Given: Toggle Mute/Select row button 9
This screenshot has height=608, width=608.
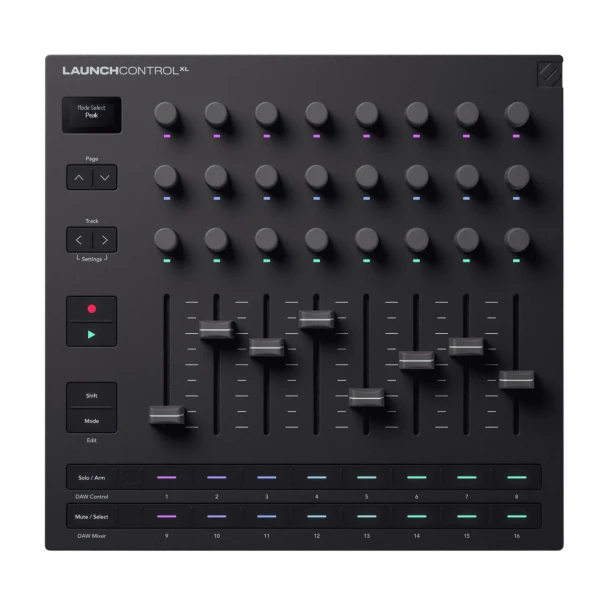Looking at the screenshot, I should coord(167,516).
